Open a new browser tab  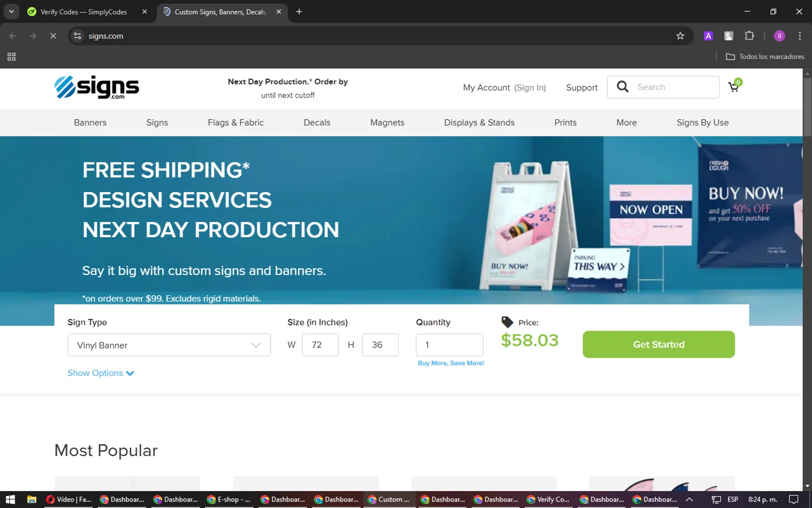click(299, 11)
